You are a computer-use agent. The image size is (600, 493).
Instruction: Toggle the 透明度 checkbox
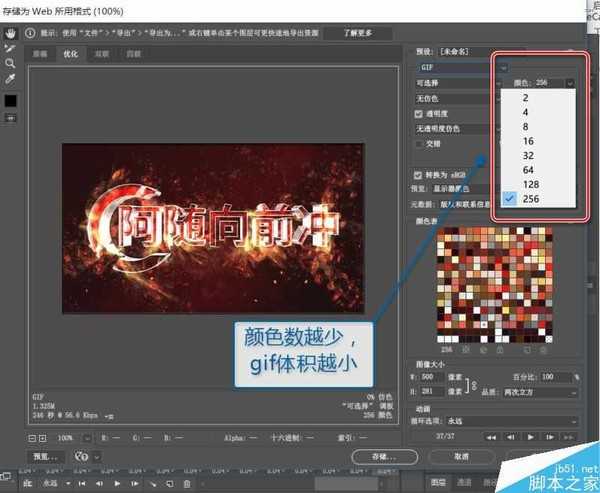pos(421,113)
